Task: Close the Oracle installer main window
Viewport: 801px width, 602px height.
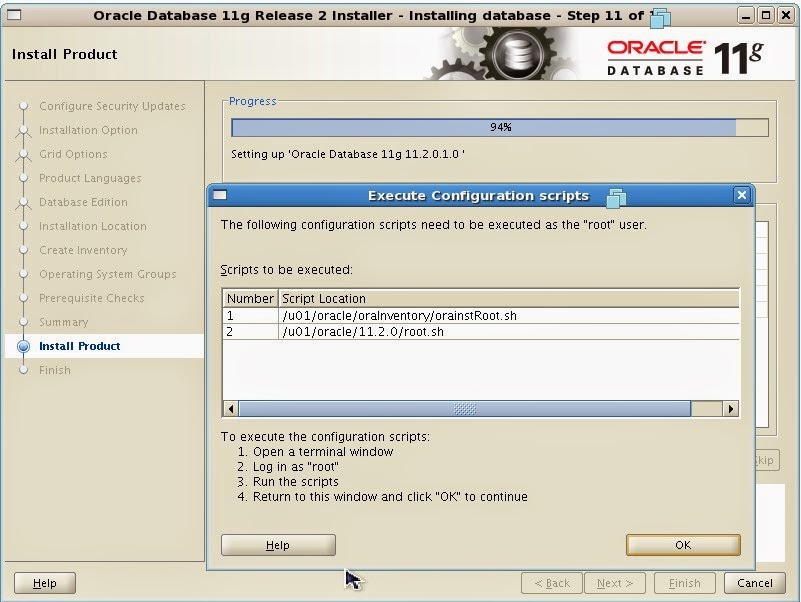Action: pyautogui.click(x=786, y=15)
